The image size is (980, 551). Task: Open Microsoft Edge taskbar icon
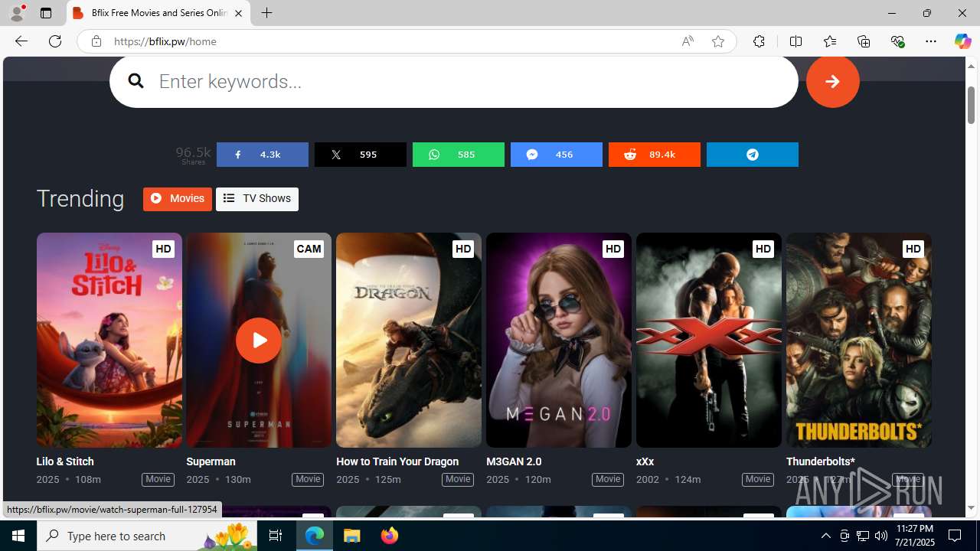pos(315,536)
